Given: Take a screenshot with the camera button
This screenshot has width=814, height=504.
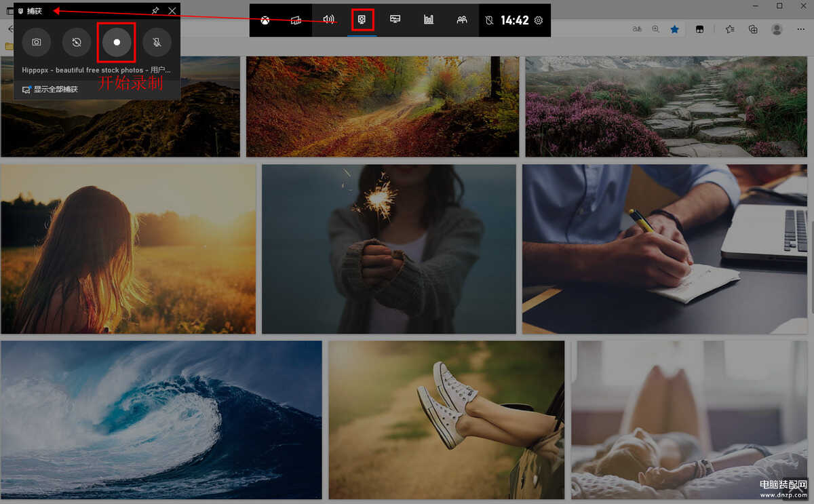Looking at the screenshot, I should click(37, 42).
